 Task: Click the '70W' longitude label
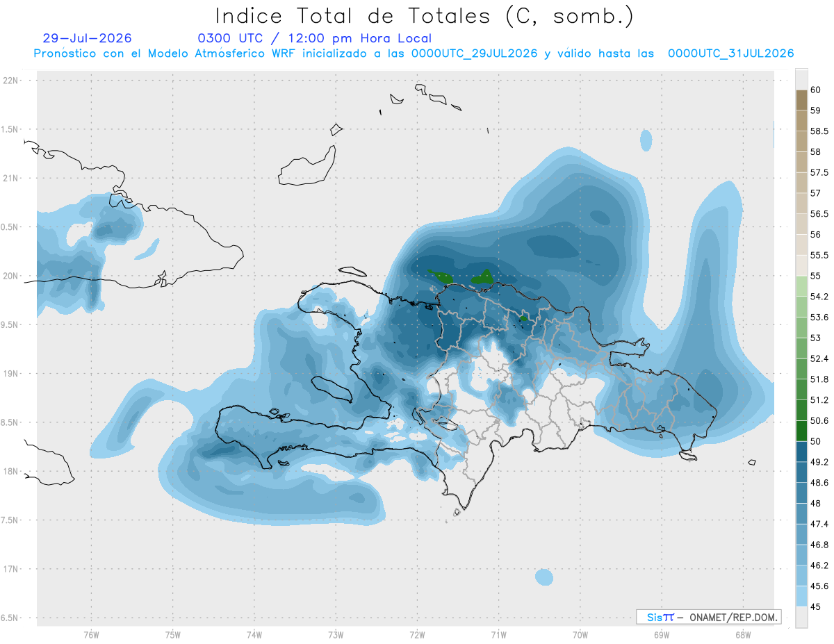(580, 634)
